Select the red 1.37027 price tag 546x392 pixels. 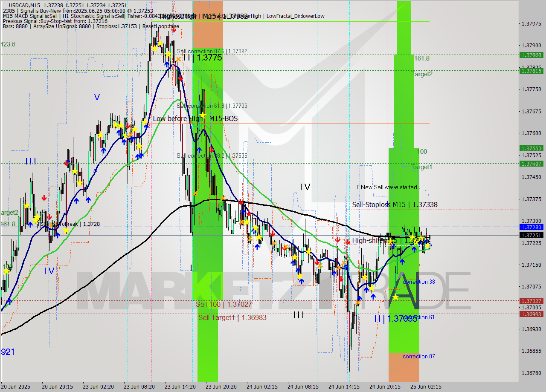(x=531, y=301)
